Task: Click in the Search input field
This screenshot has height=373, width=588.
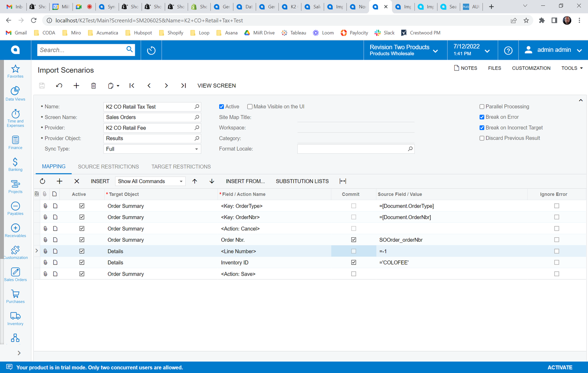Action: 81,50
